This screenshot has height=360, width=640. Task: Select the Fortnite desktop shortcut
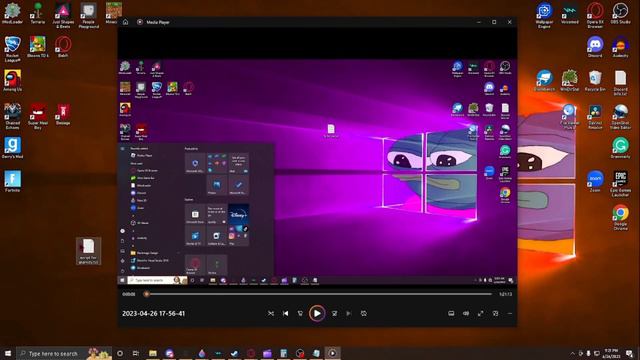(12, 182)
